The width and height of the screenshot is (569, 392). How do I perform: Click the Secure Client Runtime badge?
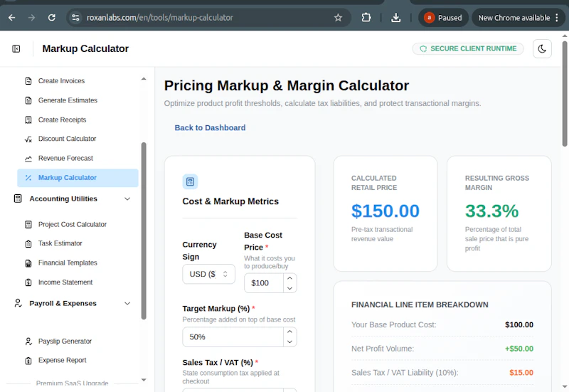point(468,48)
